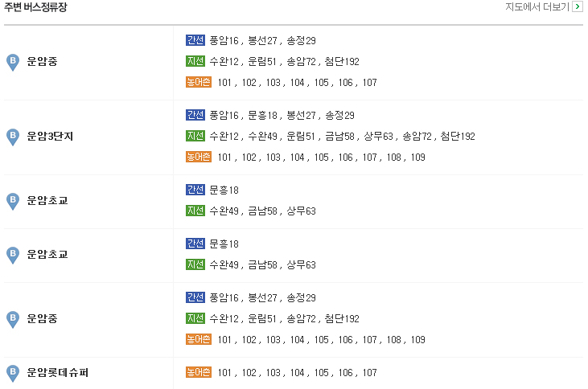Click the 간선 badge in the 운암3단지 row
Viewport: 588px width, 389px height.
195,115
